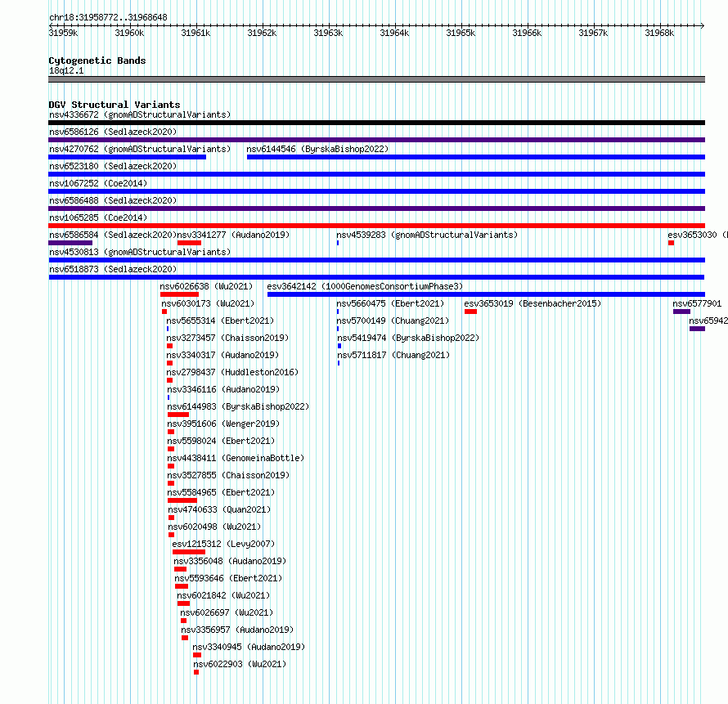728x704 pixels.
Task: Select nsv4438411 GenomeinaBottle variant
Action: [236, 458]
